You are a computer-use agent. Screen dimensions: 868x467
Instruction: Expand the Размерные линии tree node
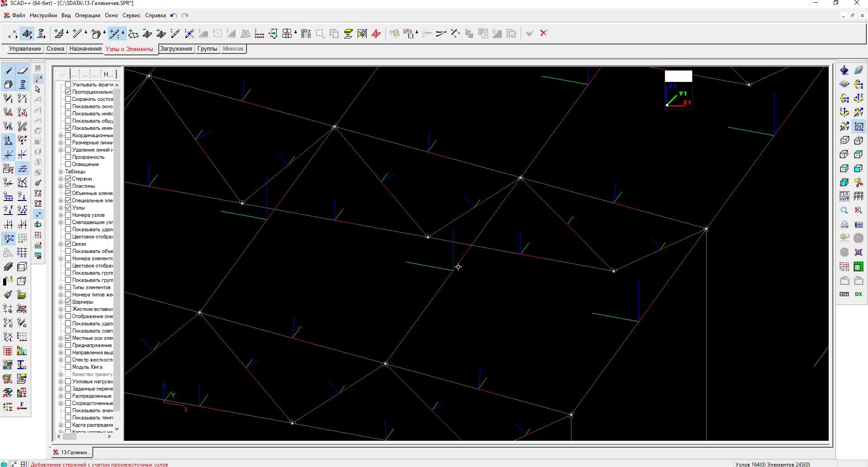(61, 143)
